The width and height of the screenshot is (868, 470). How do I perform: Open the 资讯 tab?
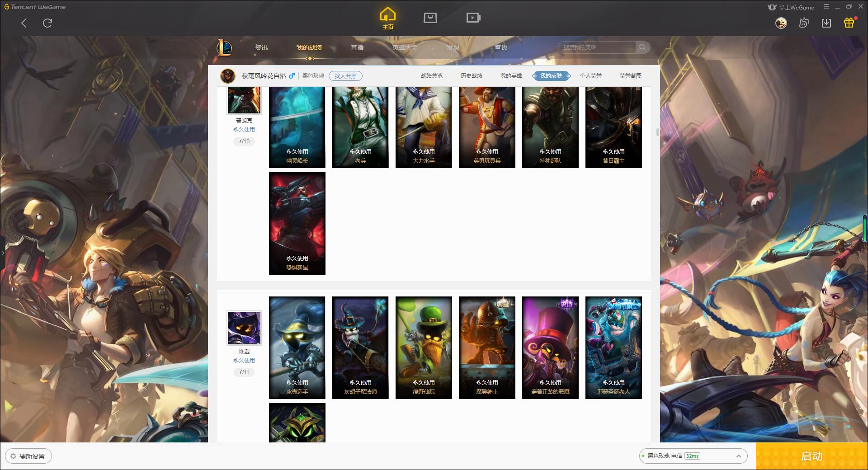pyautogui.click(x=261, y=47)
